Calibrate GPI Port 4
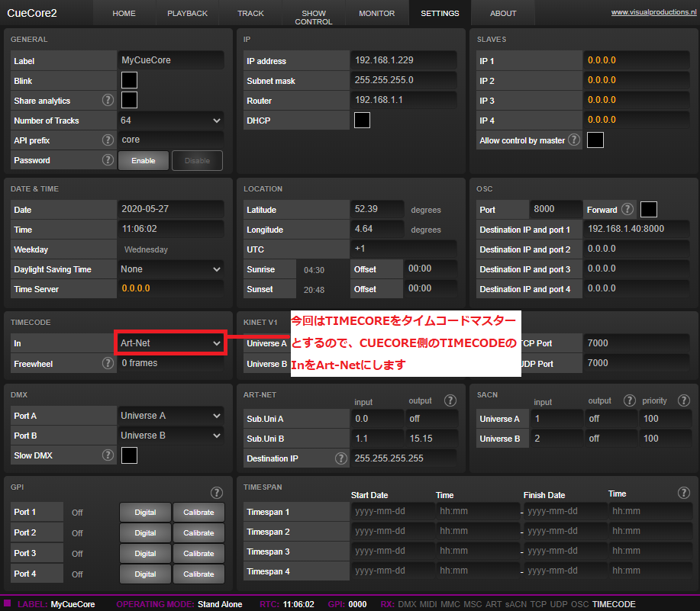Screen dimensions: 700x611 click(198, 574)
